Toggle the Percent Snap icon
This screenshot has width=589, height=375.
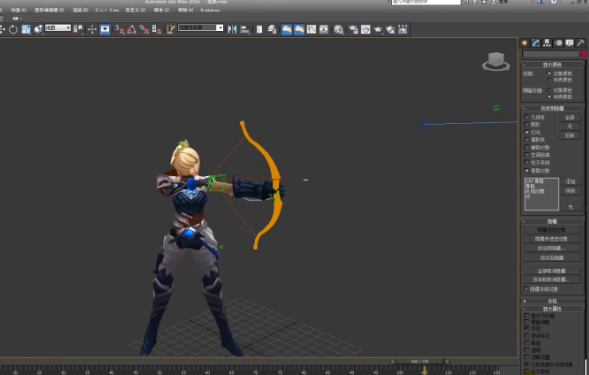click(144, 29)
